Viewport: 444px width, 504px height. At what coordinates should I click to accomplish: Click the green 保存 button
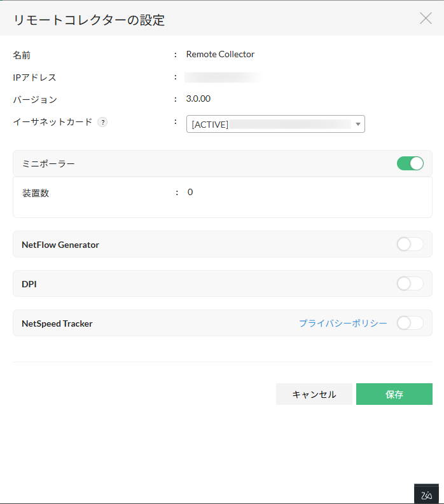tap(394, 394)
